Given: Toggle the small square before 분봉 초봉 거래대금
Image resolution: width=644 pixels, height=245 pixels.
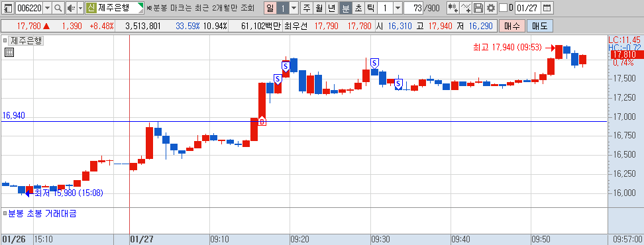Looking at the screenshot, I should [x=5, y=213].
